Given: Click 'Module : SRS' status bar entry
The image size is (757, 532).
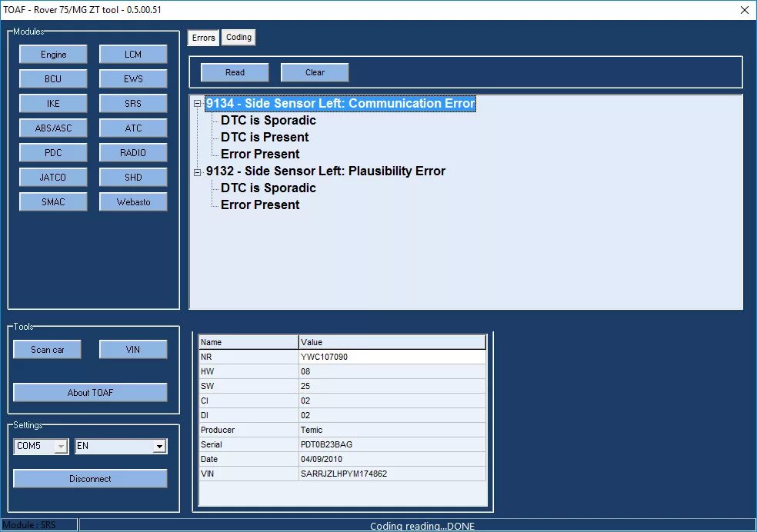Looking at the screenshot, I should [x=39, y=525].
